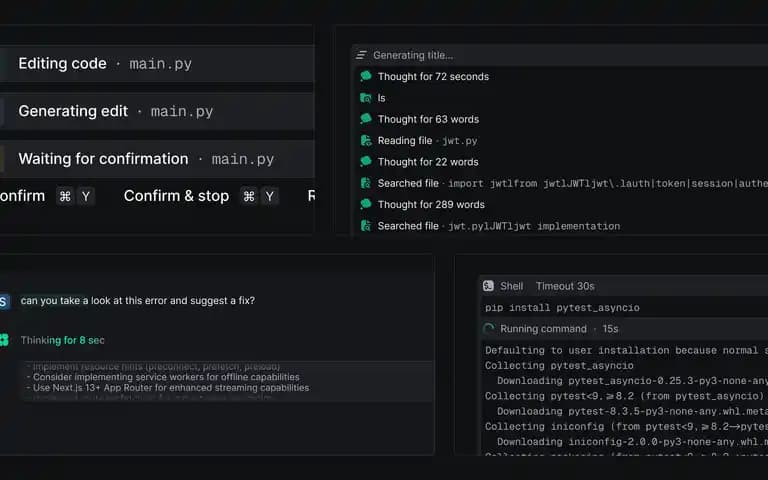Viewport: 768px width, 480px height.
Task: Open the Waiting for confirmation main.py step
Action: coord(157,159)
